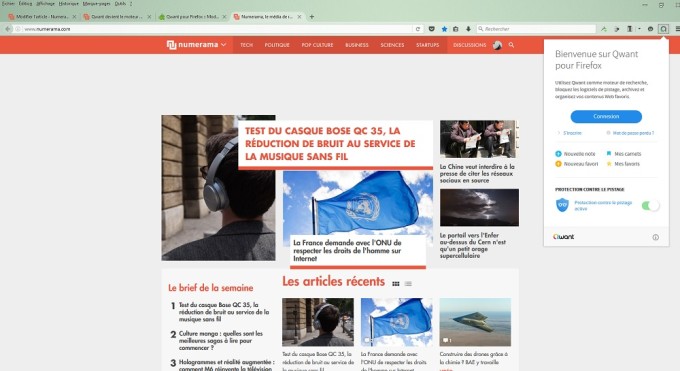
Task: Click the blue bookmark star icon
Action: click(444, 29)
